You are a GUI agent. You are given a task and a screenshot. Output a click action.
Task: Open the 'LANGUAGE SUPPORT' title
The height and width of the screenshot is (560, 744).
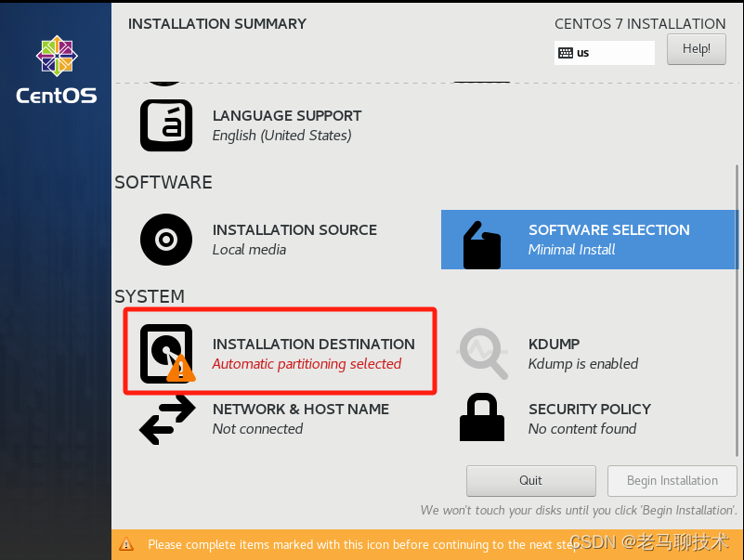(287, 116)
